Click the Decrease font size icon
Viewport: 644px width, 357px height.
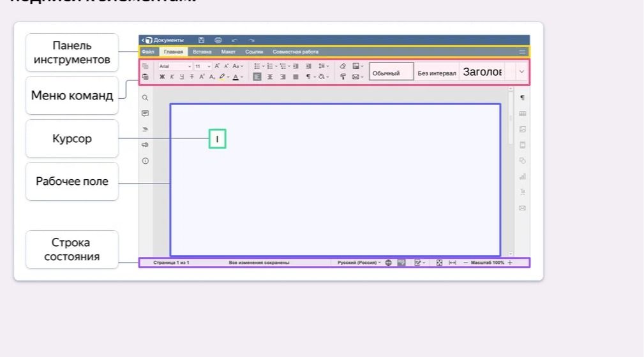pos(226,66)
